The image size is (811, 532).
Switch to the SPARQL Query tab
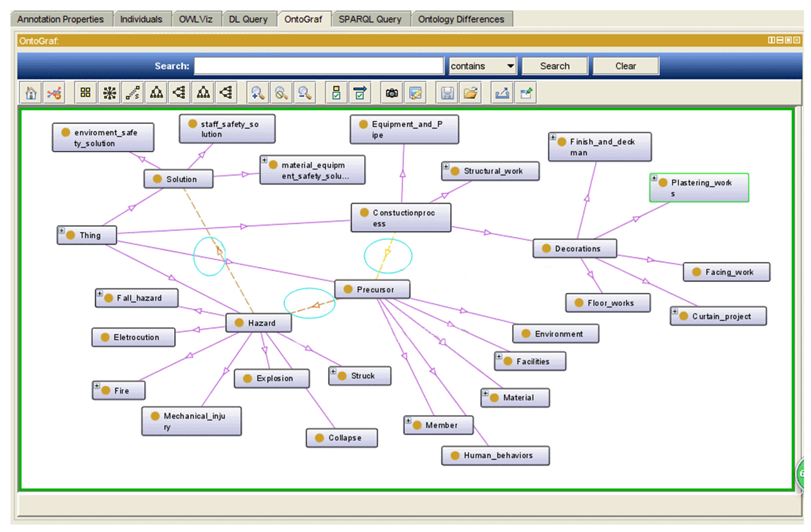click(370, 19)
